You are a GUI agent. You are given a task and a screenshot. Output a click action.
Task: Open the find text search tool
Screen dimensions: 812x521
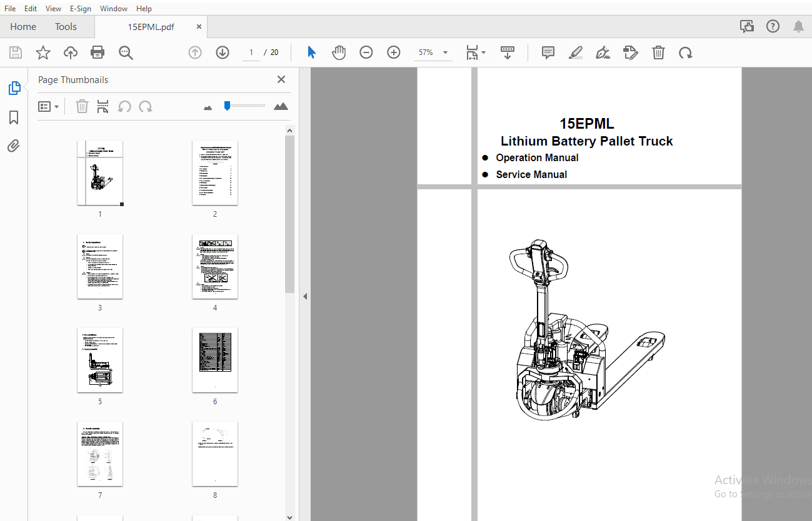[126, 52]
